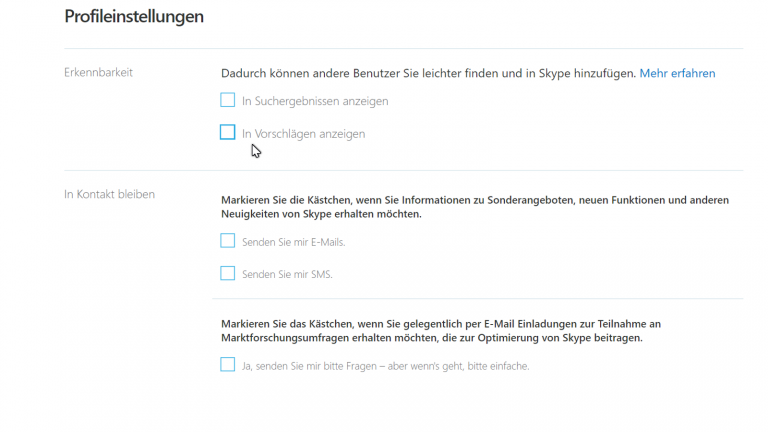Click the bold 'Markieren Sie die Kästchen' paragraph

pyautogui.click(x=474, y=207)
